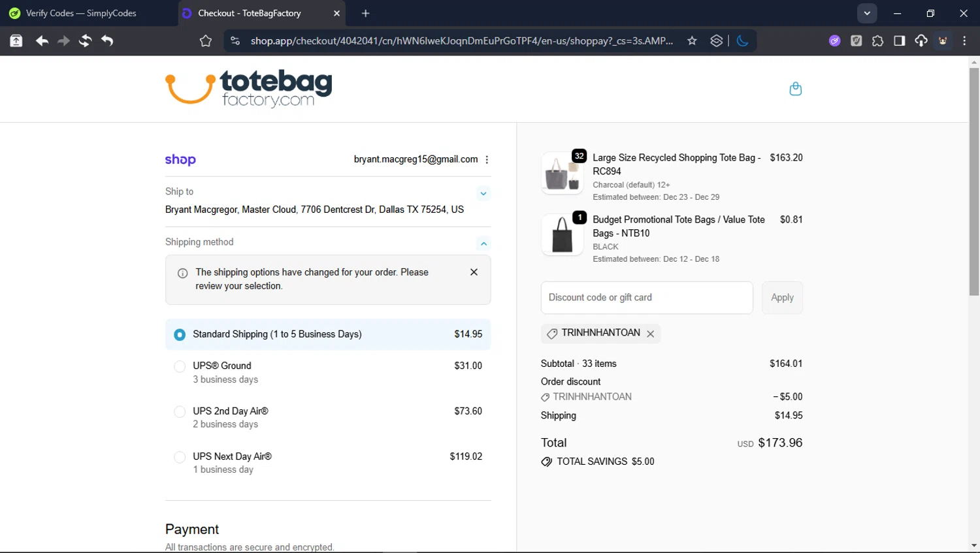This screenshot has height=553, width=980.
Task: Bookmark this page with the star icon
Action: pos(692,41)
